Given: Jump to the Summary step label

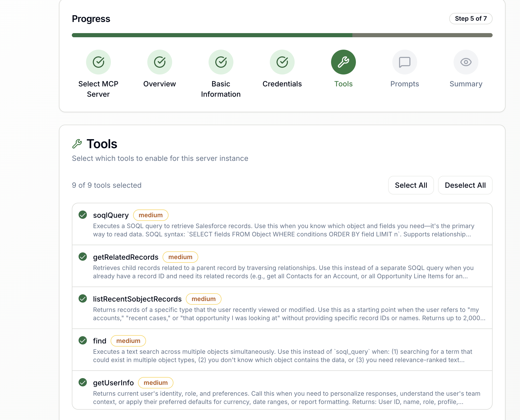Looking at the screenshot, I should point(466,84).
